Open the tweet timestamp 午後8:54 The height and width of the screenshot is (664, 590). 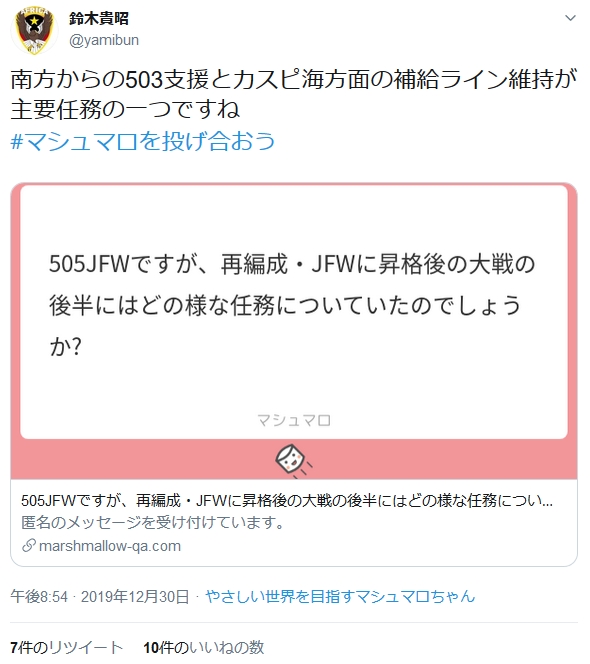[39, 597]
